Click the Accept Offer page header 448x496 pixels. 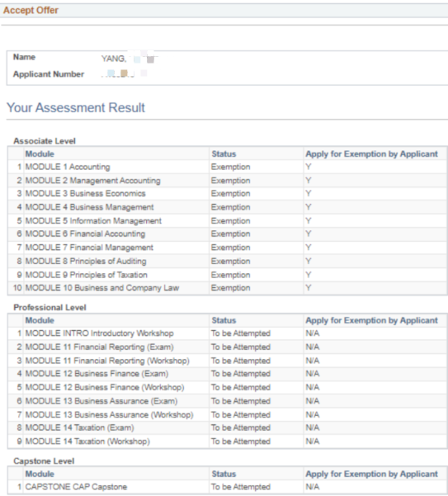coord(31,10)
